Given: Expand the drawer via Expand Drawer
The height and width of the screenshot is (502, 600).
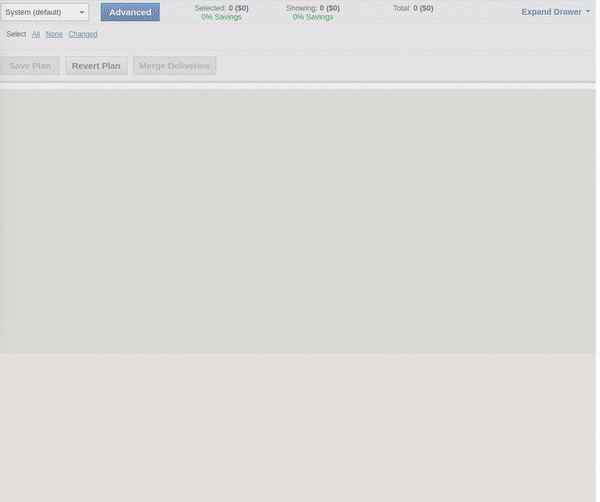Looking at the screenshot, I should (x=551, y=12).
